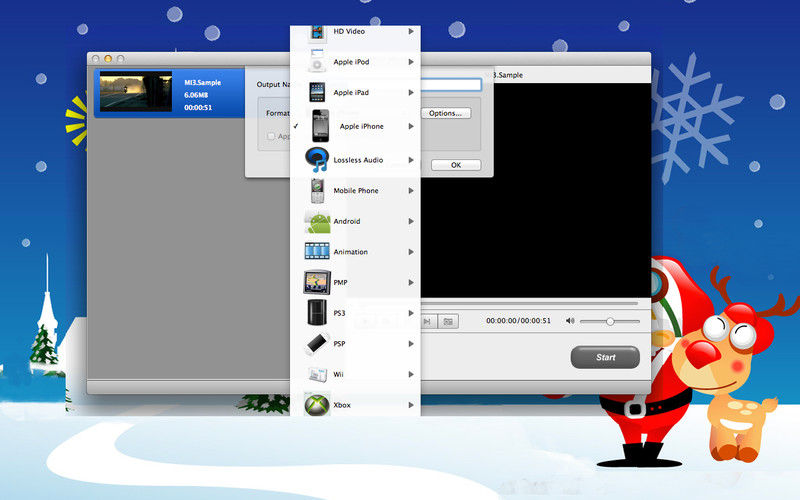Choose PS3 format entry
The width and height of the screenshot is (800, 500).
point(355,313)
